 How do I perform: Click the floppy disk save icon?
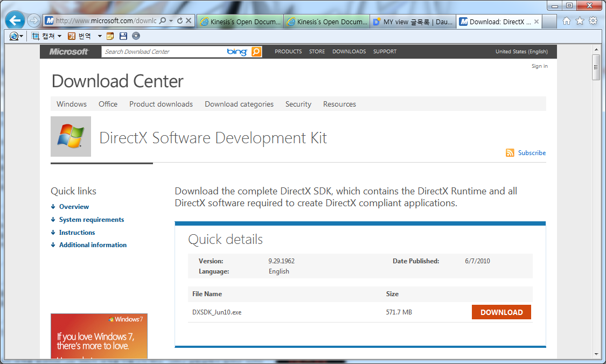[x=123, y=36]
